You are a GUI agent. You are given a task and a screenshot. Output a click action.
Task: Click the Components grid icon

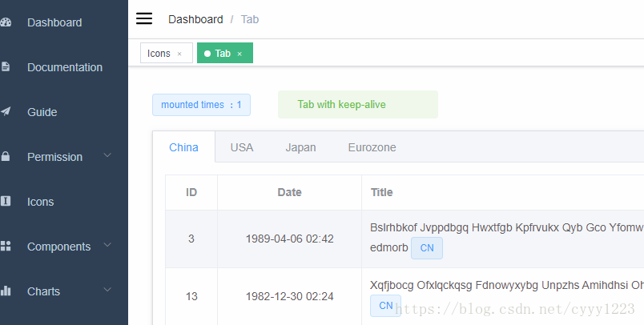tap(6, 247)
